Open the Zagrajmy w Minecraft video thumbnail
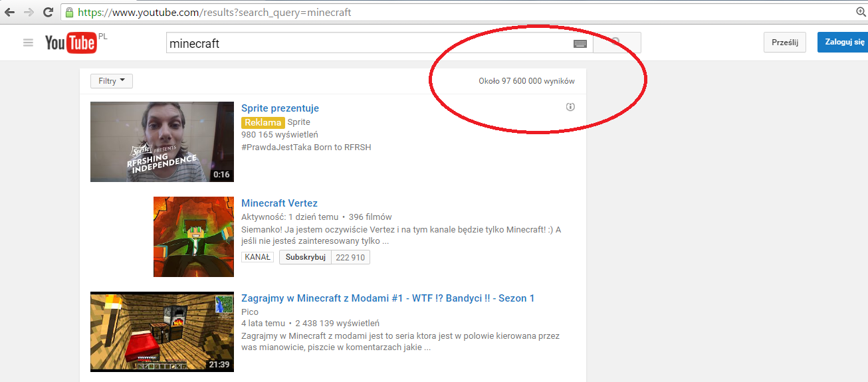This screenshot has height=382, width=868. [x=162, y=332]
